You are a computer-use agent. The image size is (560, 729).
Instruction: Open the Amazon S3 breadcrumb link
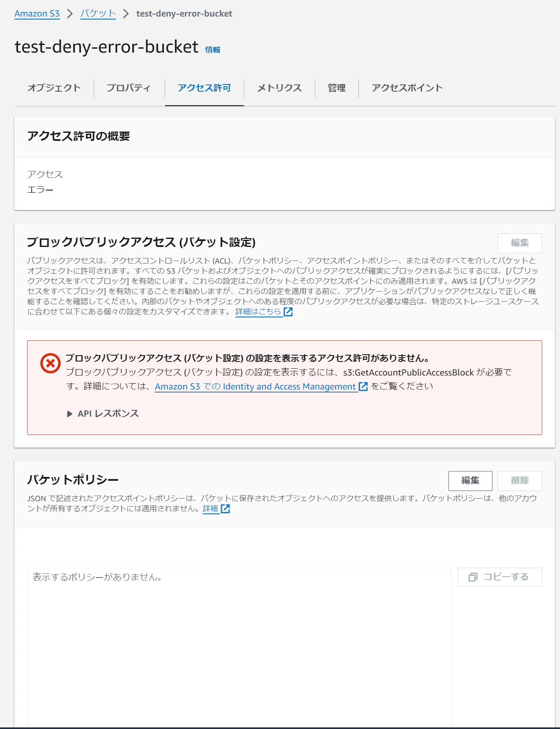(x=37, y=14)
